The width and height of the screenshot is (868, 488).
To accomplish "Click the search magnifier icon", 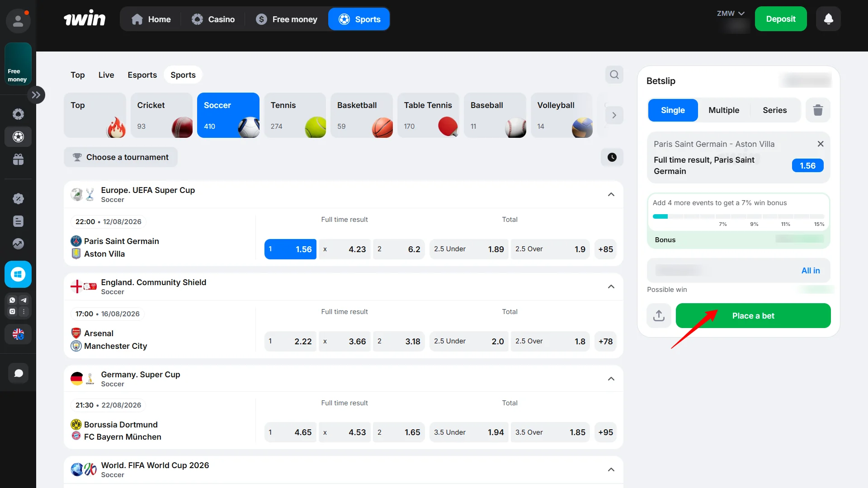I will click(614, 75).
